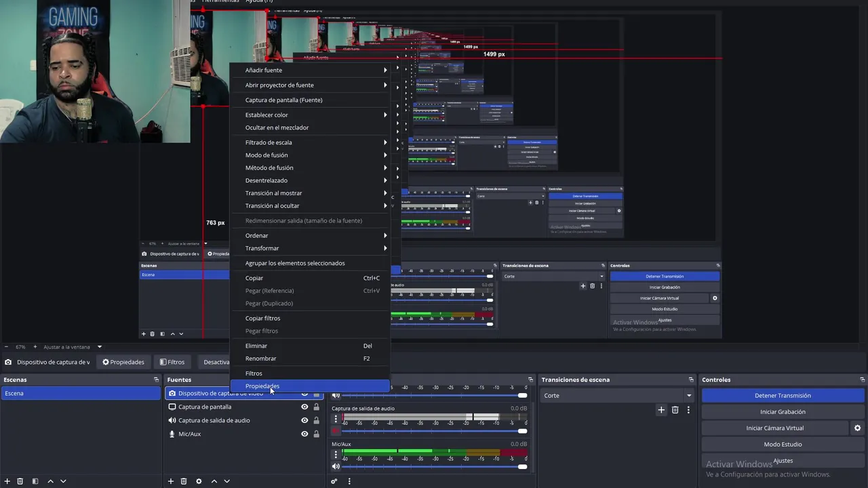The image size is (868, 488).
Task: Hide the Captura de pantalla source
Action: (x=304, y=407)
